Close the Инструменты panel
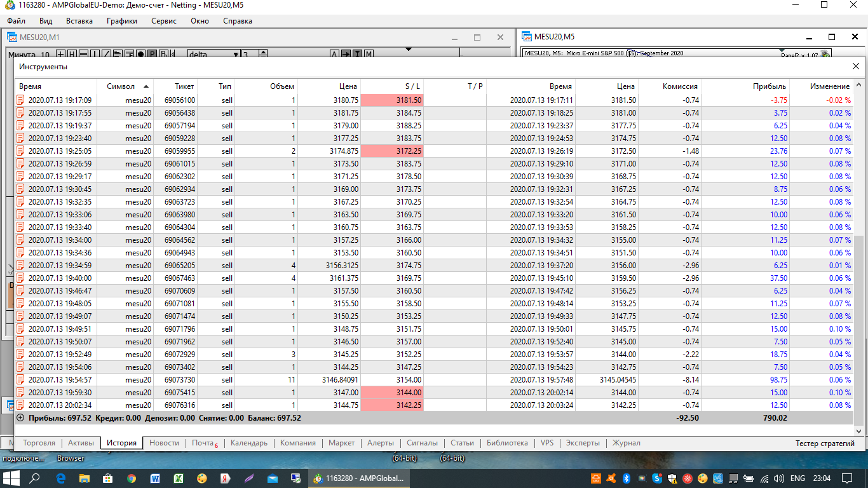 click(856, 67)
